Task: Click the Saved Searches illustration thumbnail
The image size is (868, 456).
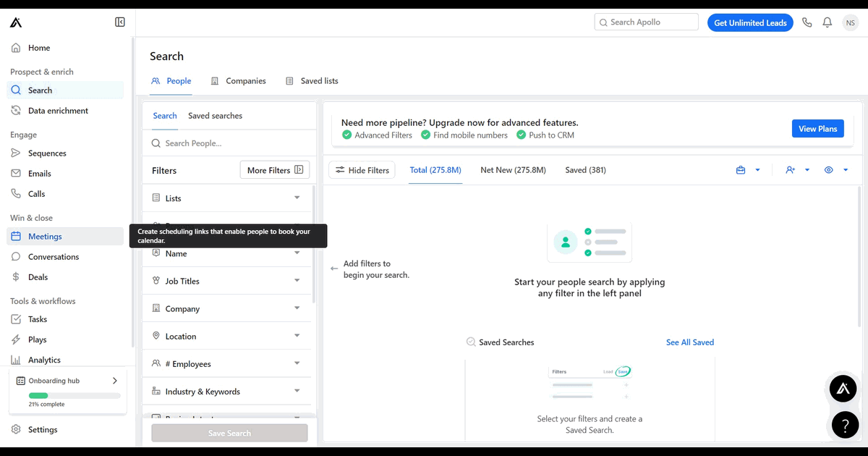Action: (590, 381)
